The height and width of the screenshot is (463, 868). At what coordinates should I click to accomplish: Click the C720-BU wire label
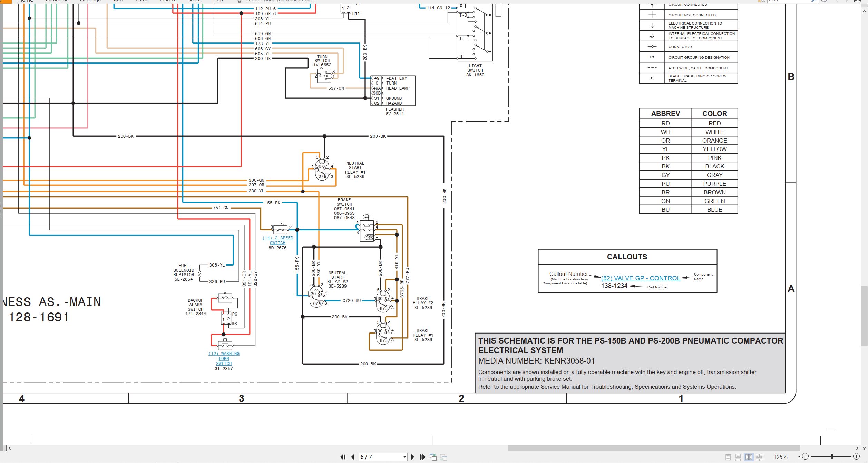pyautogui.click(x=351, y=300)
